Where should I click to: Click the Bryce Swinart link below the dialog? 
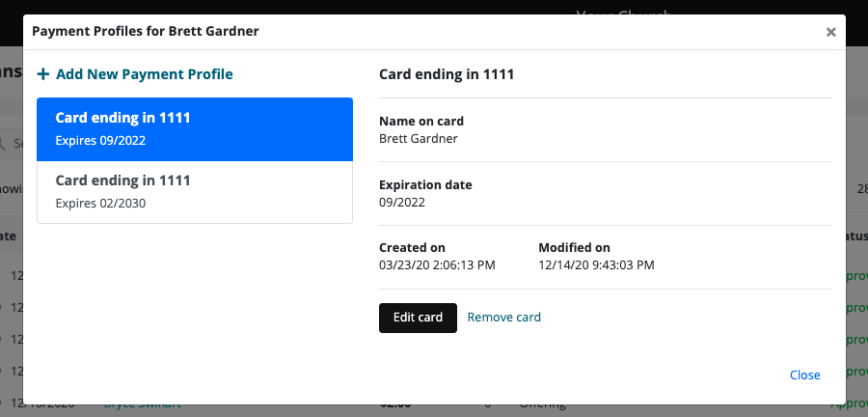tap(142, 406)
